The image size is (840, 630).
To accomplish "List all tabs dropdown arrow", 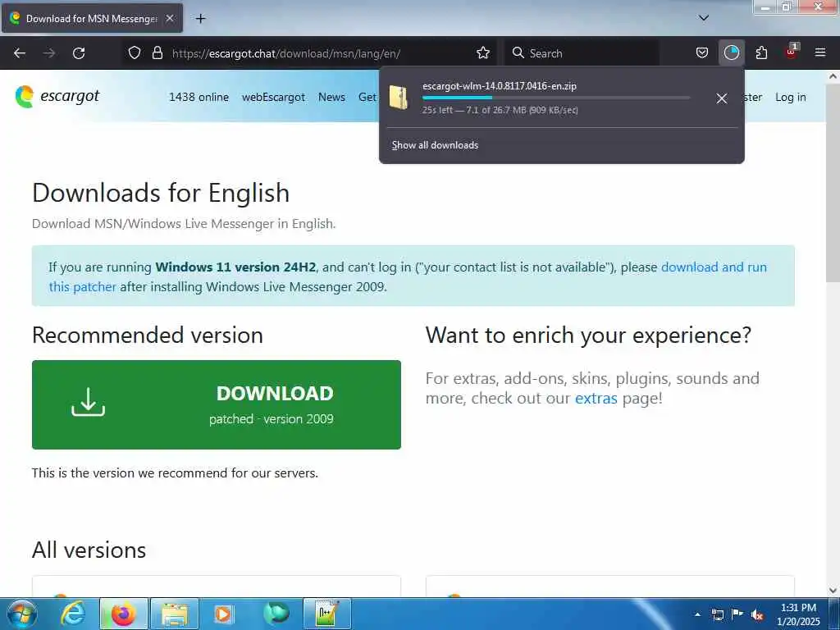I will pos(703,18).
